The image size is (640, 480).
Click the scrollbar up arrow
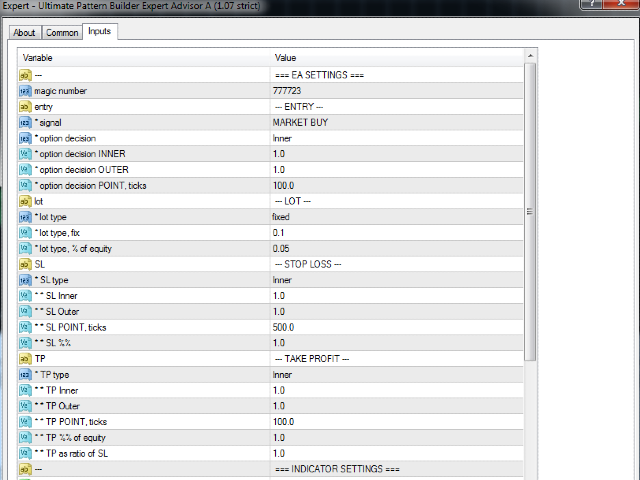[x=530, y=56]
